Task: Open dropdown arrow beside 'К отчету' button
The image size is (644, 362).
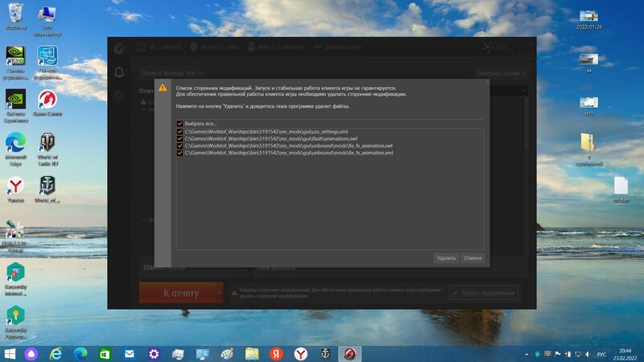Action: [x=219, y=294]
